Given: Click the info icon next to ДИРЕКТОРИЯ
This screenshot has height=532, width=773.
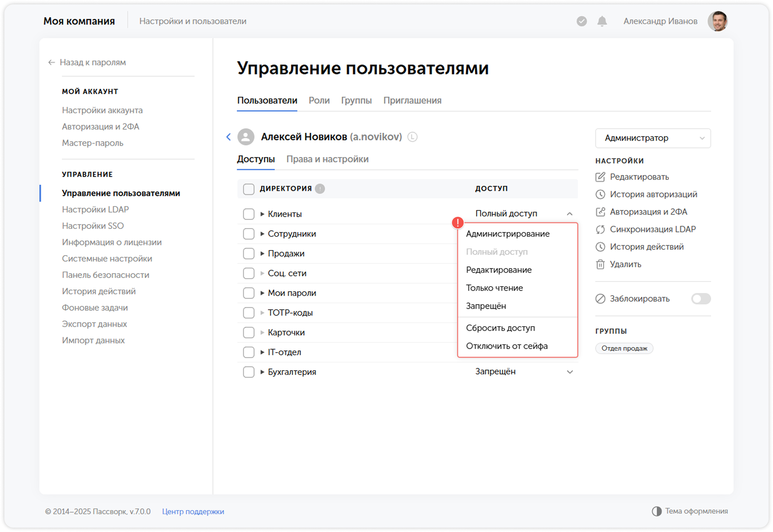Looking at the screenshot, I should pos(320,189).
